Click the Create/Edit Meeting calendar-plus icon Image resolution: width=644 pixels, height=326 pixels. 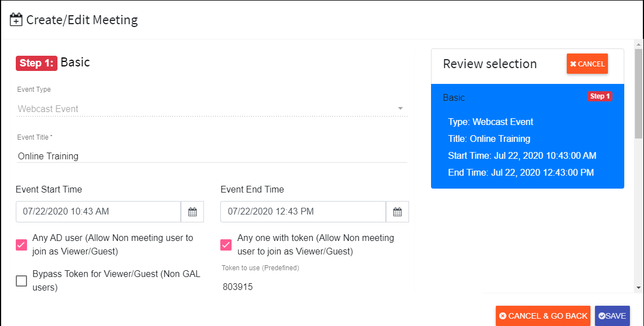16,20
